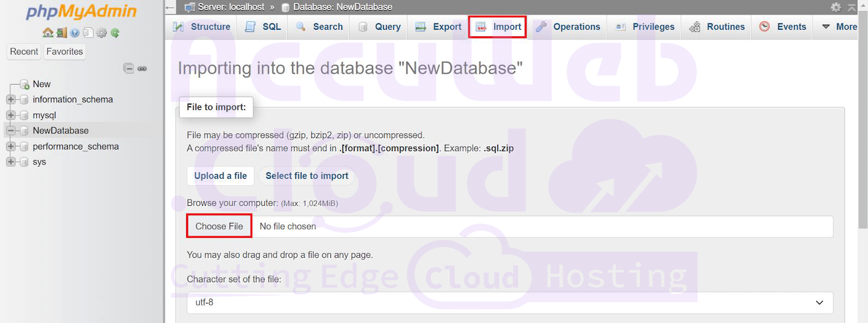Click the collapse all tree icon
The image size is (868, 323).
click(x=129, y=68)
